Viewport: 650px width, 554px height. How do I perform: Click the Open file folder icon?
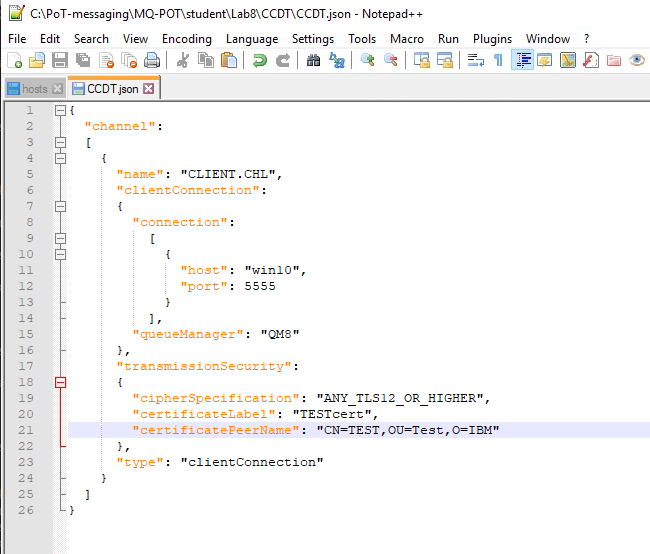coord(37,61)
